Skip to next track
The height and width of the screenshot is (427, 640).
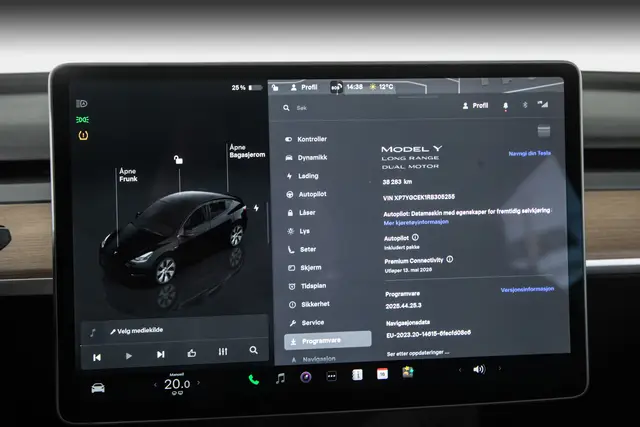click(160, 354)
